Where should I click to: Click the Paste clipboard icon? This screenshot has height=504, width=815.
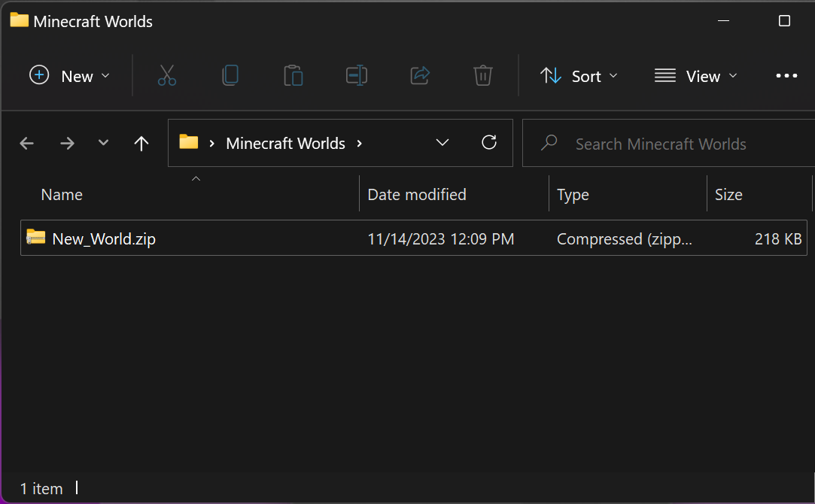pyautogui.click(x=293, y=76)
